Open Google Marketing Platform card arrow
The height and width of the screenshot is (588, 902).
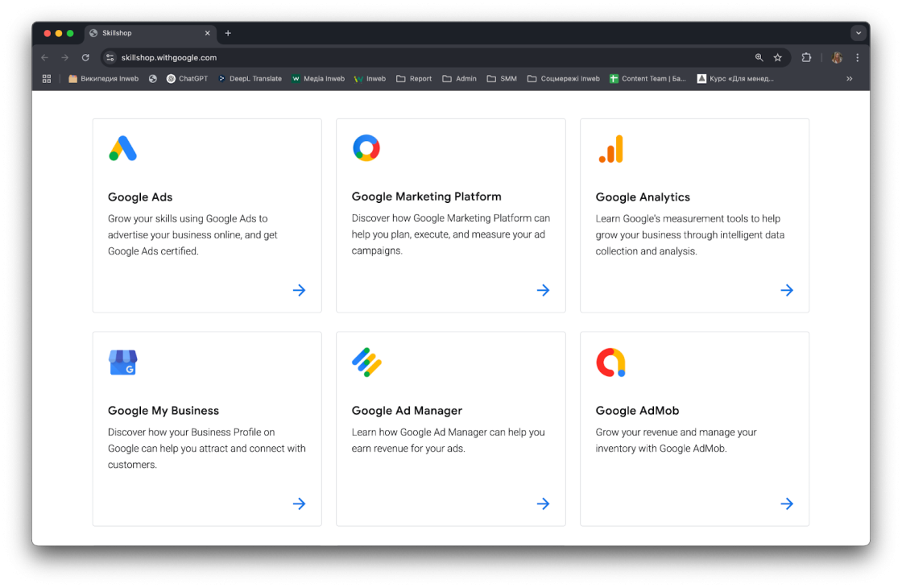pos(543,290)
